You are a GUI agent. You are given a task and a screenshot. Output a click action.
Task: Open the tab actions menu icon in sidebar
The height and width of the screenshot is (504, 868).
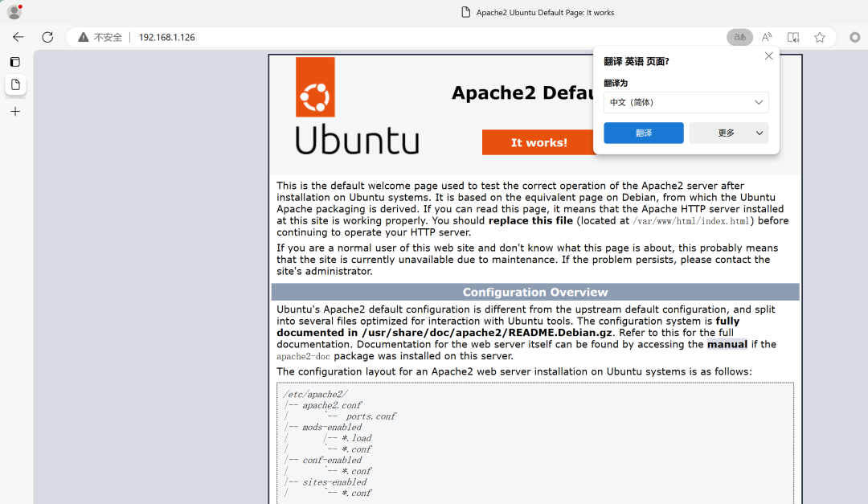pos(15,62)
